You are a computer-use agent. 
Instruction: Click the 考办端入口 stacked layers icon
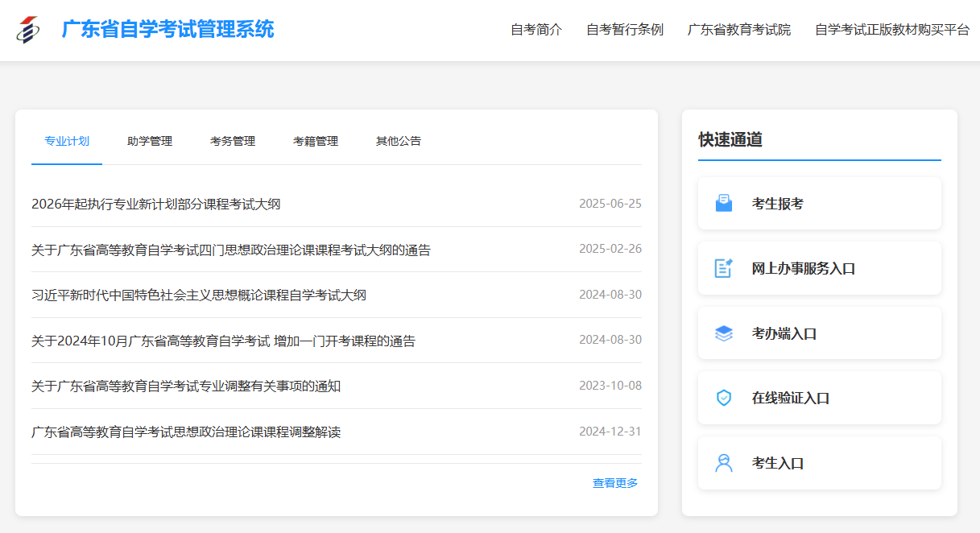click(x=724, y=333)
